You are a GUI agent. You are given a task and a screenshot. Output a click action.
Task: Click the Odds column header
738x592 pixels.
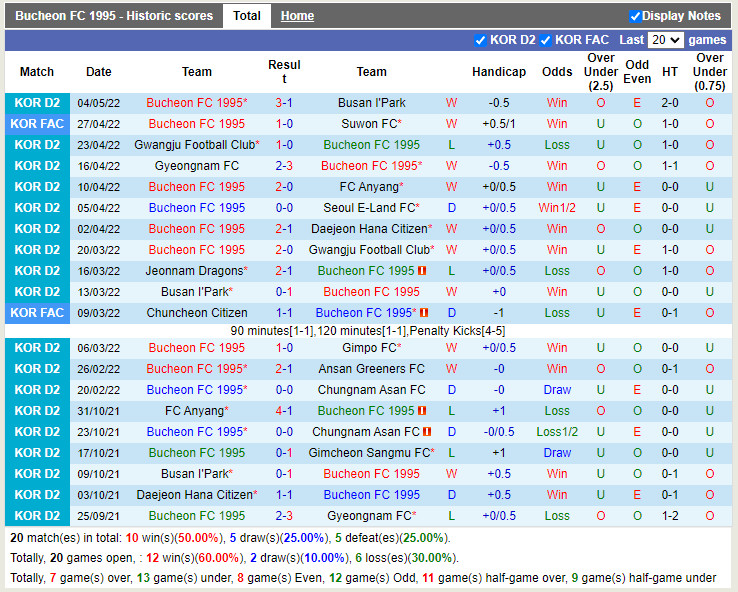tap(557, 72)
